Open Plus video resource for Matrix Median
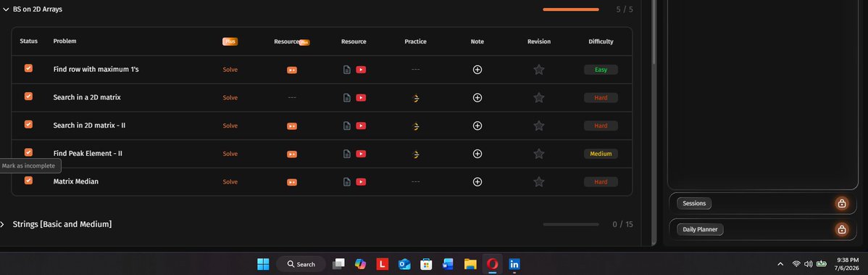 pyautogui.click(x=292, y=182)
